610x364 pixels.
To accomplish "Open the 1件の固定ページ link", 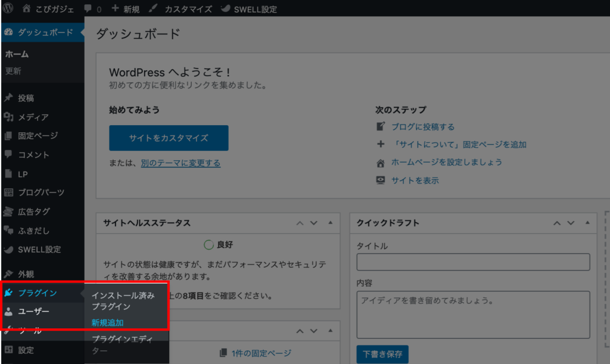I will 262,353.
